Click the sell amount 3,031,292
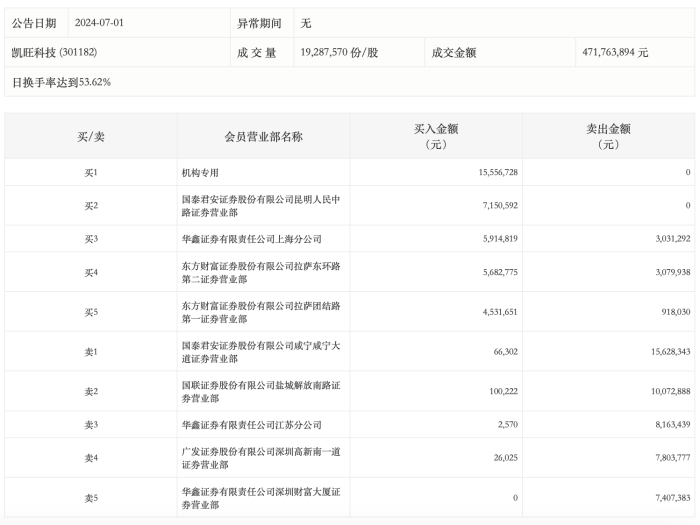 tap(673, 238)
